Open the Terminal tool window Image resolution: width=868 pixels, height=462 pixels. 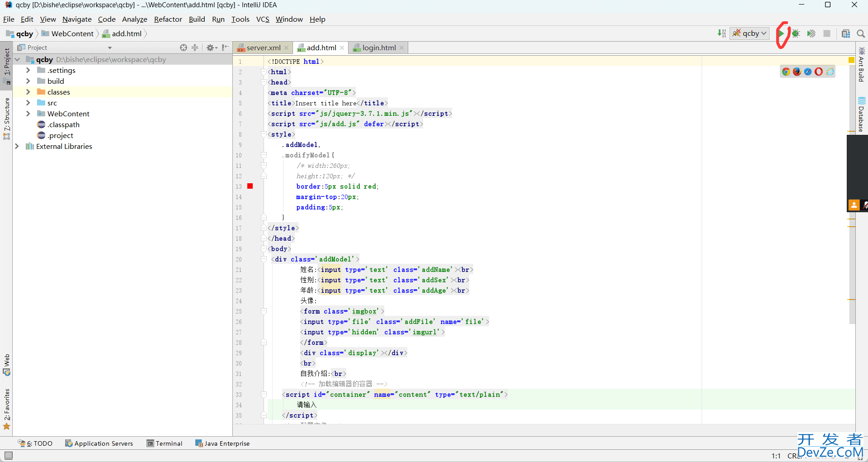(x=165, y=443)
